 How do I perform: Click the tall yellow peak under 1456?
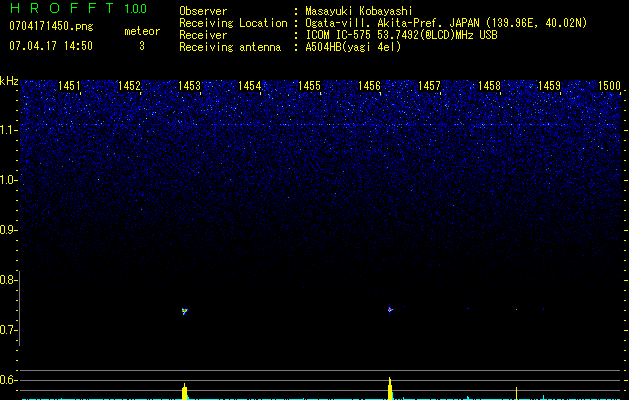tap(390, 387)
